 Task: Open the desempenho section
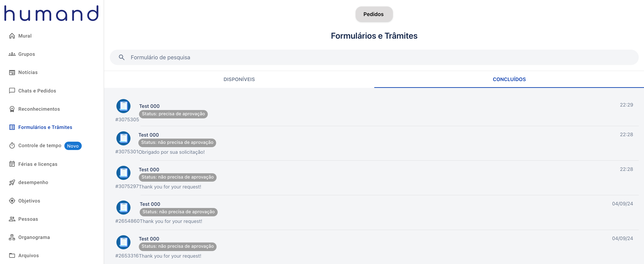[x=33, y=182]
